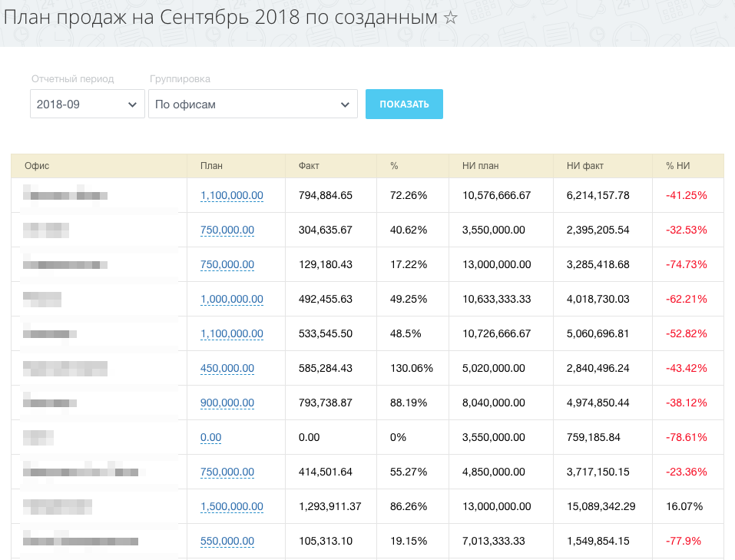Image resolution: width=735 pixels, height=560 pixels.
Task: Open the Отчетный период dropdown 2018-09
Action: coord(88,104)
